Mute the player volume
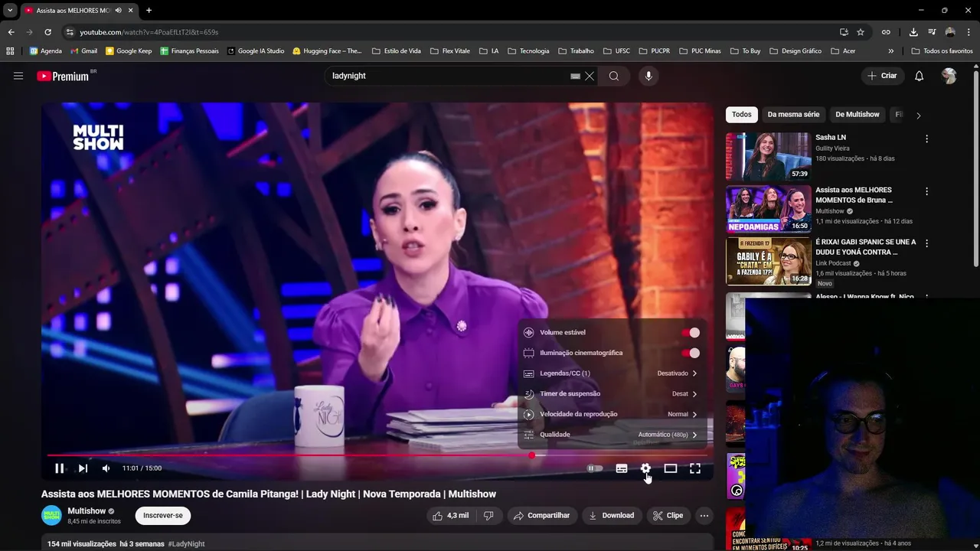 (106, 468)
